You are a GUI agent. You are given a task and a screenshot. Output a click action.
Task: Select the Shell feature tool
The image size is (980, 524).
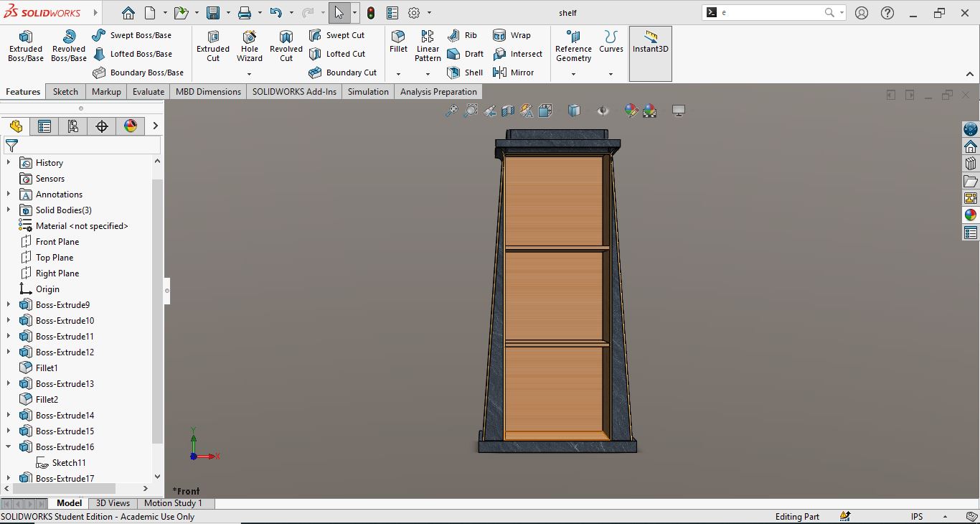[x=465, y=72]
